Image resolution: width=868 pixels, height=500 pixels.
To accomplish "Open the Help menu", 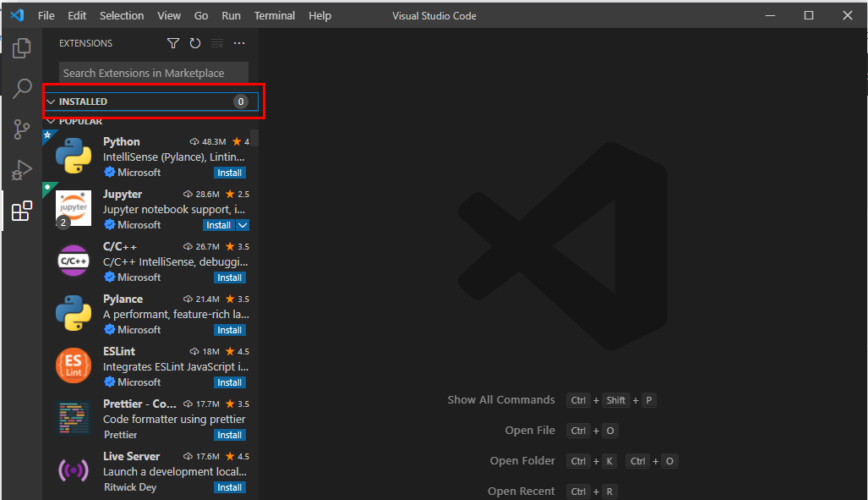I will point(320,15).
